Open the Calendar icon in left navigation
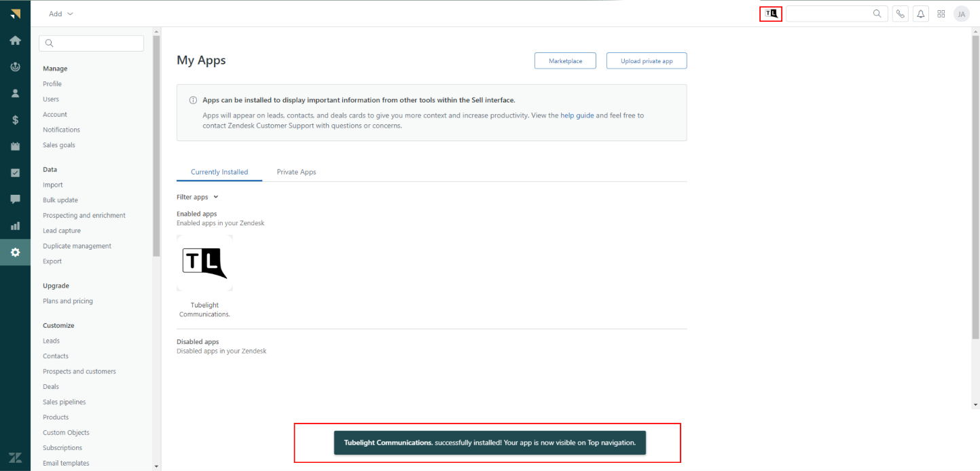 (15, 147)
